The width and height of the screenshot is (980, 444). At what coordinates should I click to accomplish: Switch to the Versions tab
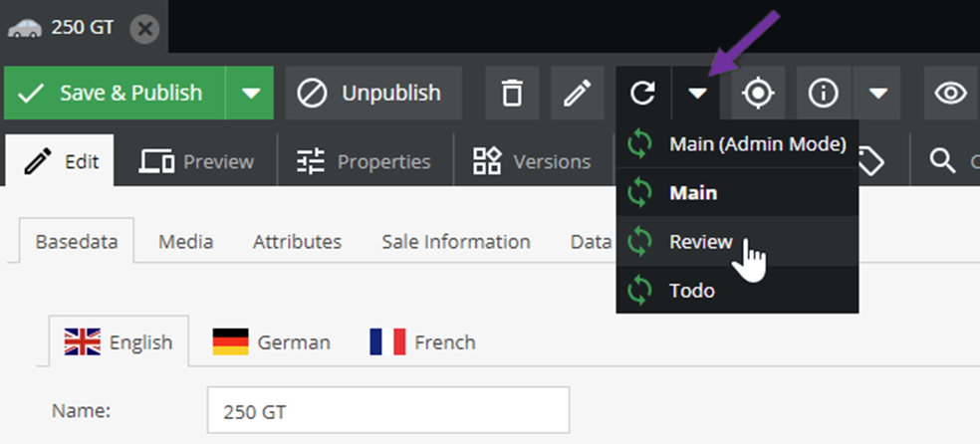532,161
